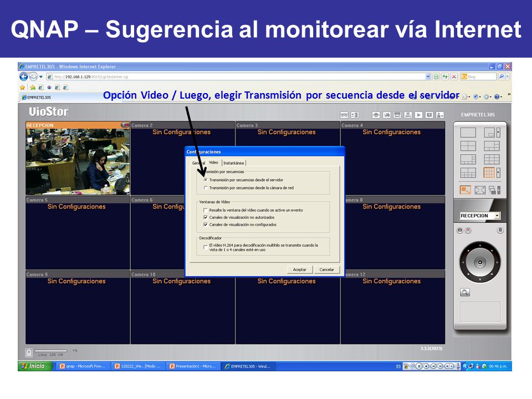Screen dimensions: 532x399
Task: Select the 10-channel layout icon
Action: tap(468, 173)
